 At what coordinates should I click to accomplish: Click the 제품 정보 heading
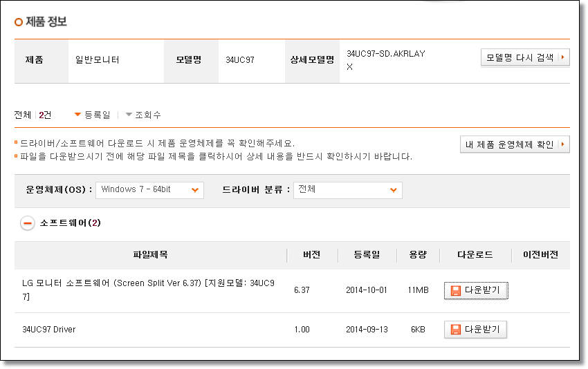tap(46, 21)
